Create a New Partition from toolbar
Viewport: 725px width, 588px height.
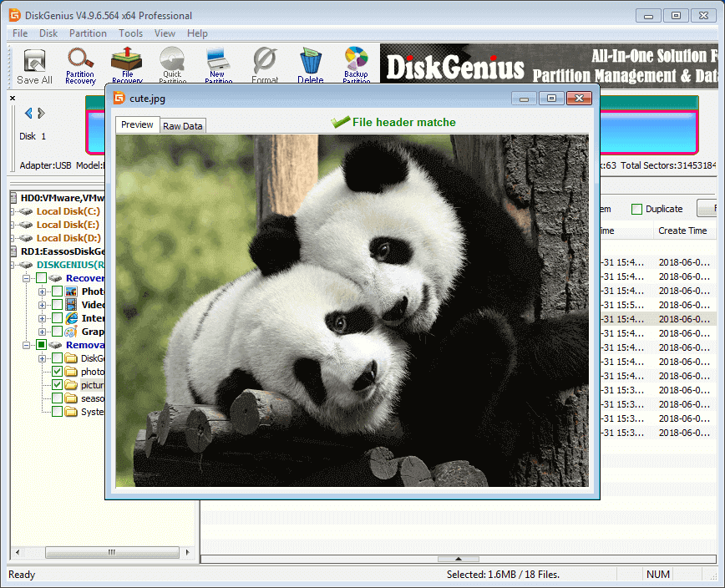pos(218,65)
